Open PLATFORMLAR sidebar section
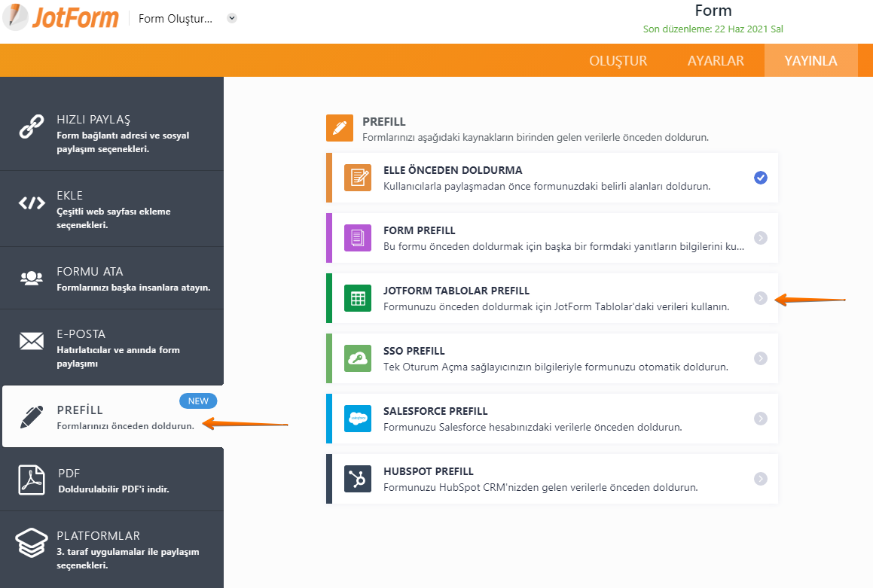 tap(112, 550)
